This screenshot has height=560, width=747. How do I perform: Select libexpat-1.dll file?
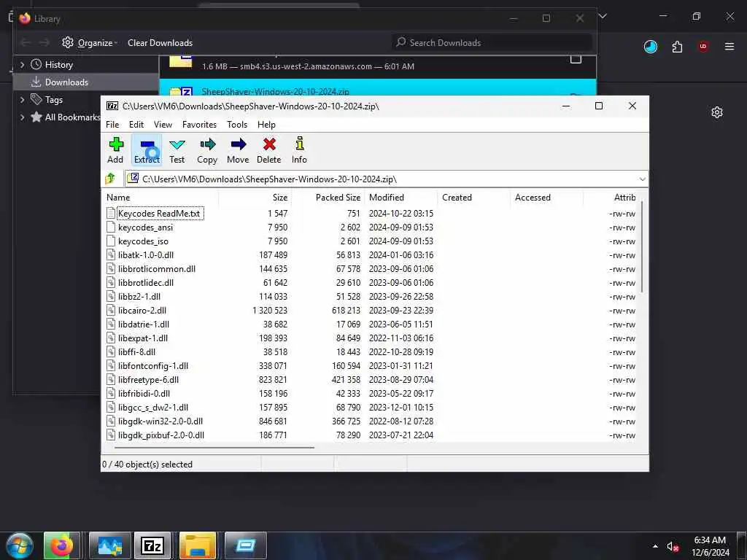coord(143,338)
